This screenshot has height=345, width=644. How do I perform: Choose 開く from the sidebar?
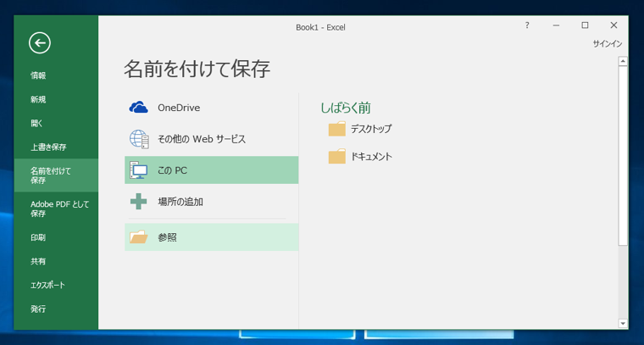pos(36,123)
